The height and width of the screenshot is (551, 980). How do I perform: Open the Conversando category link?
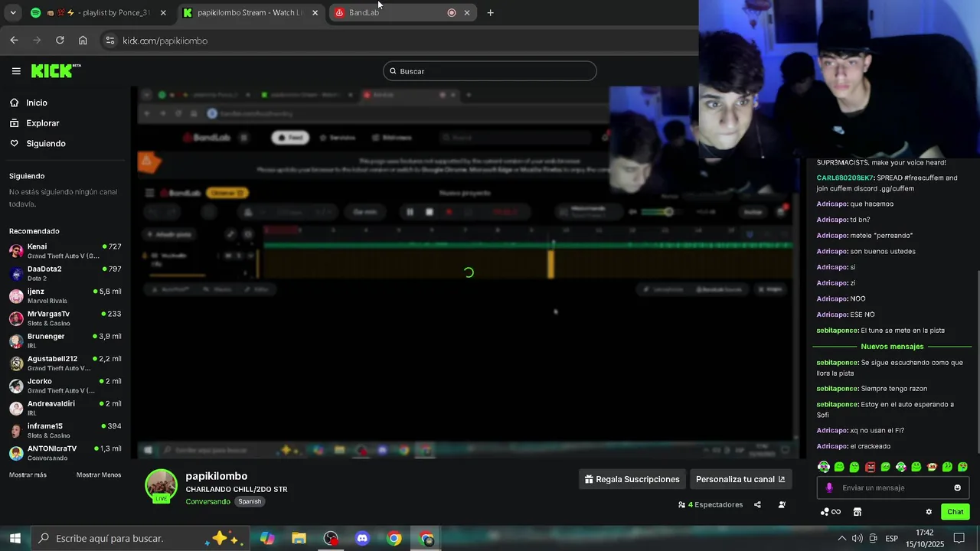(207, 502)
